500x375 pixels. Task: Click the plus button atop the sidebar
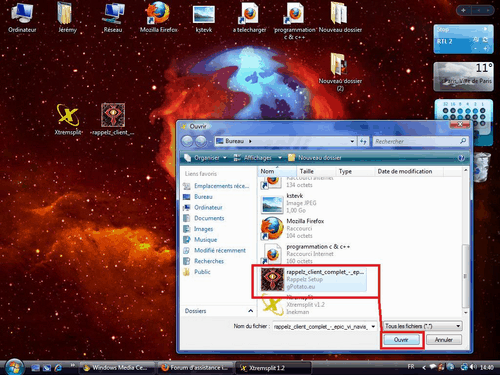[x=463, y=10]
